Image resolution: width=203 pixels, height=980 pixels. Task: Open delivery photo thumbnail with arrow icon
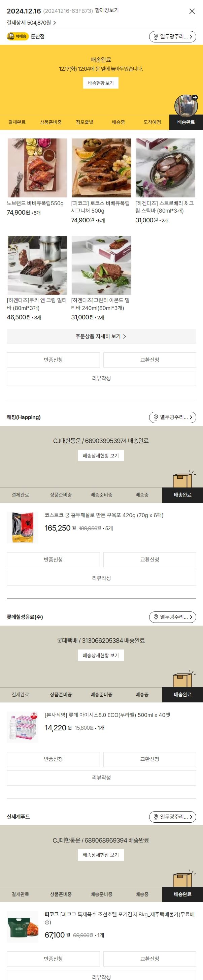pyautogui.click(x=186, y=105)
